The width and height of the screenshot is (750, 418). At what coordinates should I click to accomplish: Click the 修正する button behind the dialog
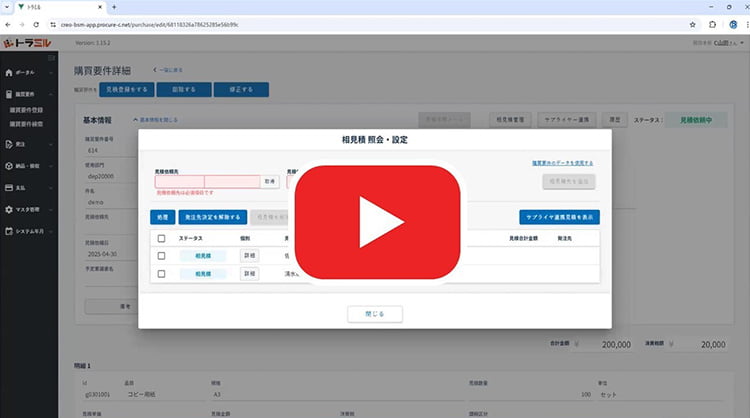[241, 89]
